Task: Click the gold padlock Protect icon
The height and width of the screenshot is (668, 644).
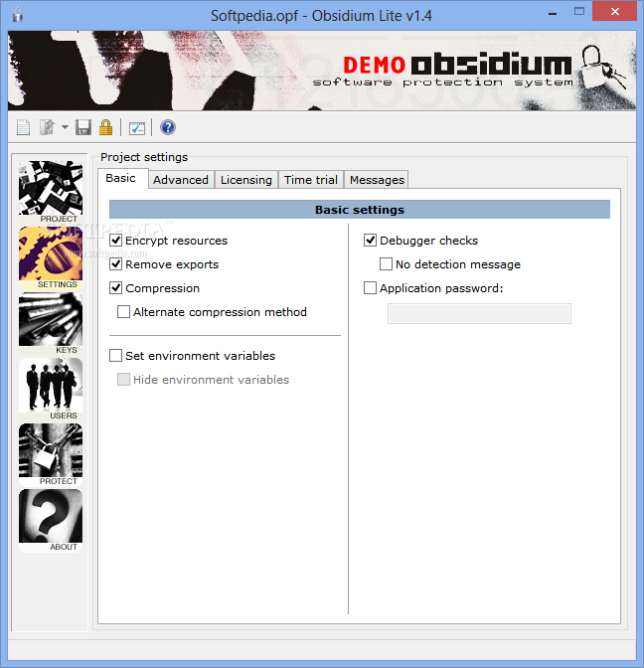Action: tap(105, 127)
